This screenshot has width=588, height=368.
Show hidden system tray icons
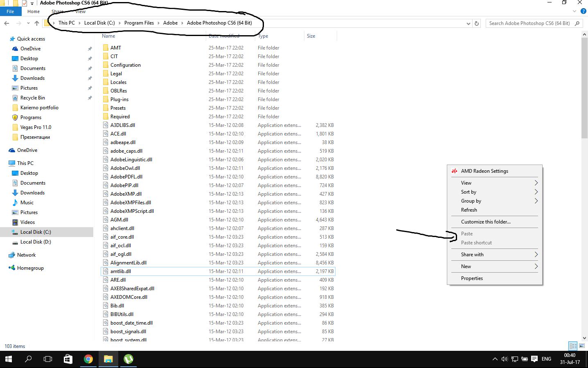(x=495, y=359)
